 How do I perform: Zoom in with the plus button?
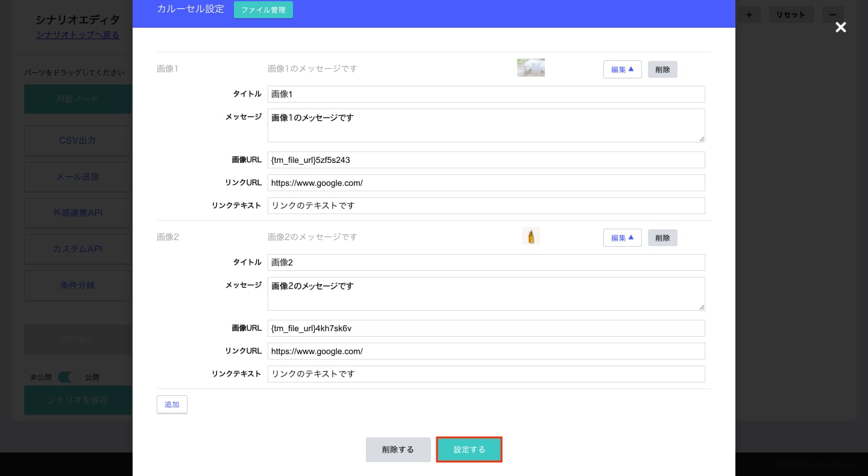(749, 14)
